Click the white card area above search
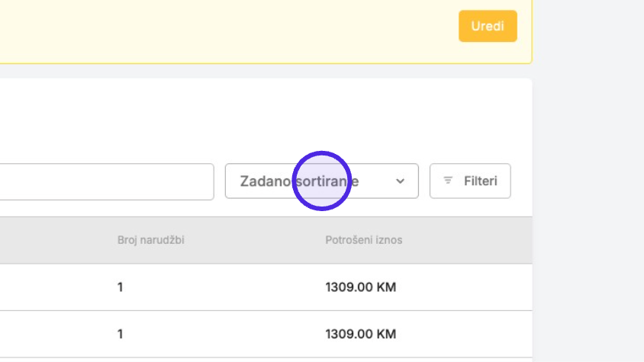This screenshot has height=362, width=644. (266, 119)
